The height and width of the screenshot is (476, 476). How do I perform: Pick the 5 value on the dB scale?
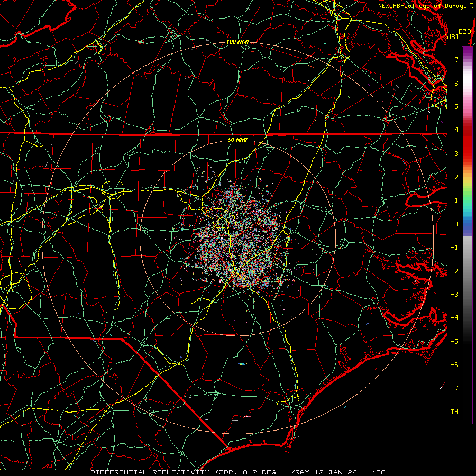456,106
